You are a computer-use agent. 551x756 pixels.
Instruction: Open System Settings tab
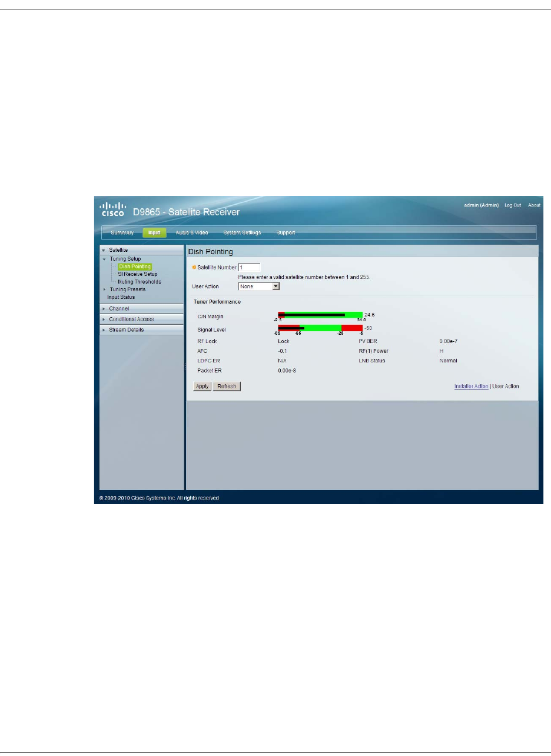tap(242, 232)
